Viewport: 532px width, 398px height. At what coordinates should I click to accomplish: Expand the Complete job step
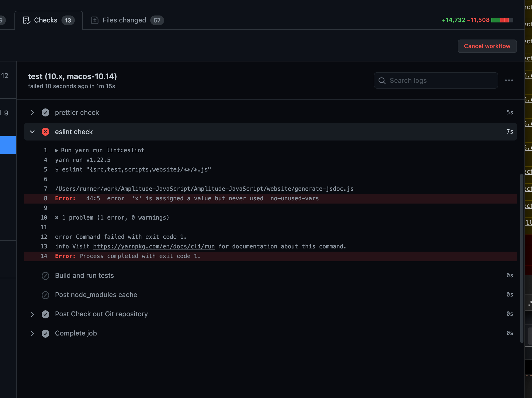coord(32,333)
